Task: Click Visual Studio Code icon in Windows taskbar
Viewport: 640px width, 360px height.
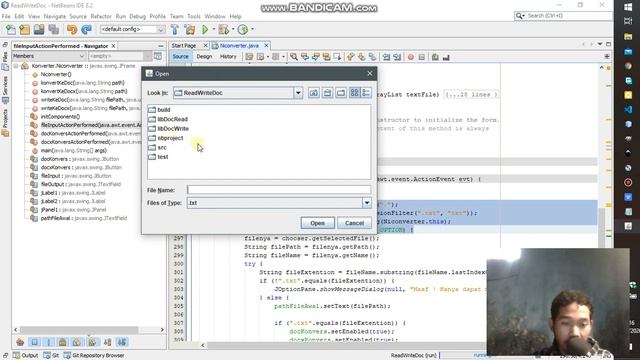Action: pyautogui.click(x=628, y=109)
